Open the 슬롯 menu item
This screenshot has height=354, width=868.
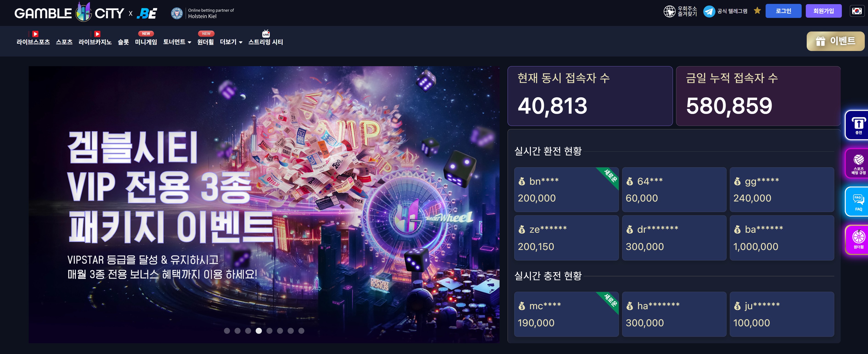coord(123,42)
